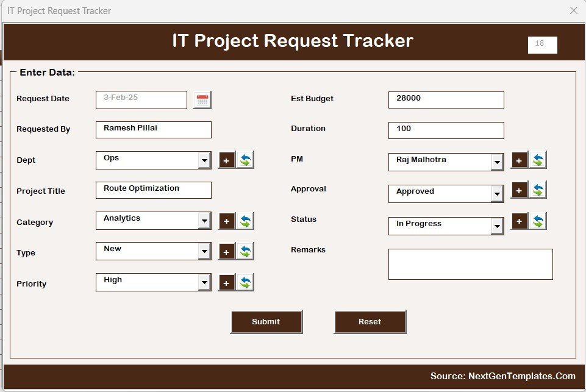This screenshot has height=392, width=586.
Task: Click the plus icon next to Dept
Action: tap(226, 160)
